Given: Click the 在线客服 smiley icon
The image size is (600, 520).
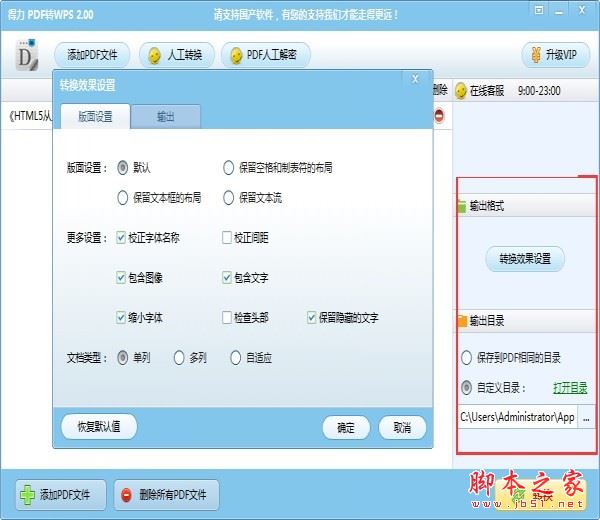Looking at the screenshot, I should pos(461,91).
